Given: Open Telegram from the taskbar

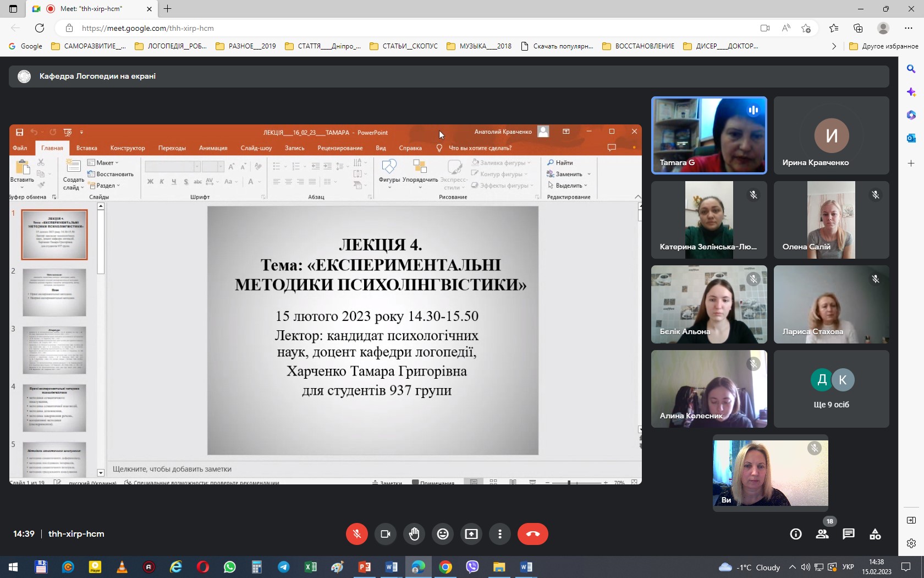Looking at the screenshot, I should [283, 567].
